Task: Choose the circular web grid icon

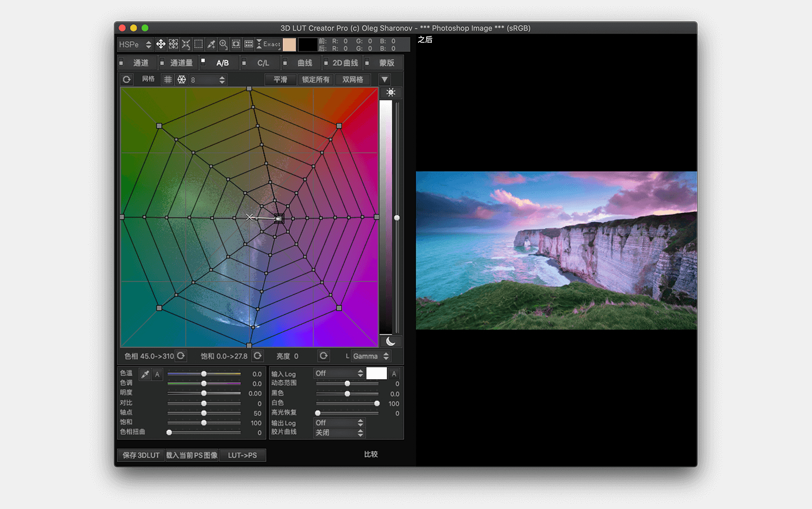Action: pyautogui.click(x=181, y=79)
